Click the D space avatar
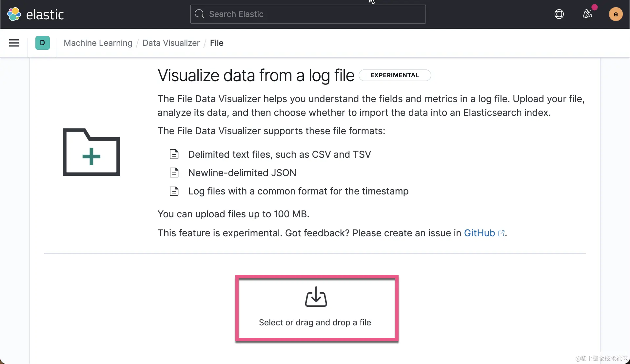The height and width of the screenshot is (364, 630). click(x=42, y=43)
